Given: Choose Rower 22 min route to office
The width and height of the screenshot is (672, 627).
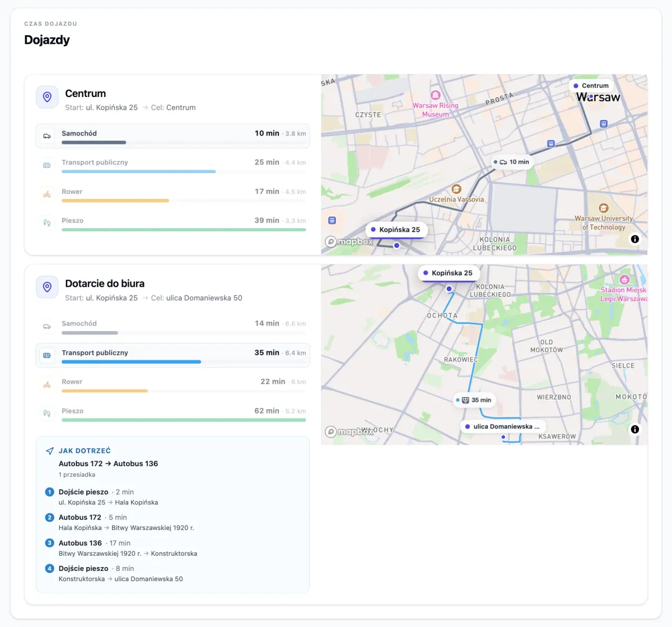Looking at the screenshot, I should pos(172,384).
